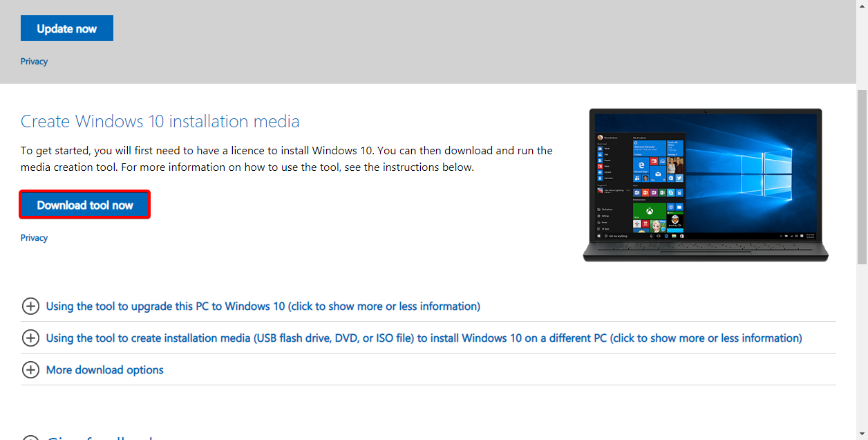Click plus icon beside create installation media
Image resolution: width=868 pixels, height=440 pixels.
[x=30, y=338]
